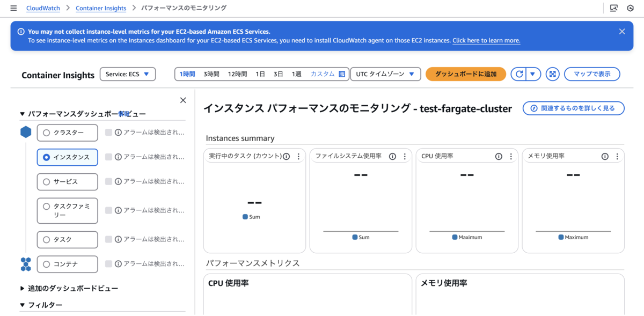This screenshot has height=316, width=644.
Task: Click the Maximum legend swatch in メモリ使用率
Action: (x=561, y=237)
